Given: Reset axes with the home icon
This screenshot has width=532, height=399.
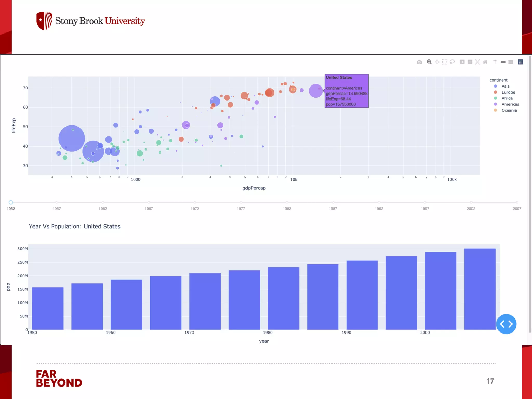Looking at the screenshot, I should pos(485,62).
